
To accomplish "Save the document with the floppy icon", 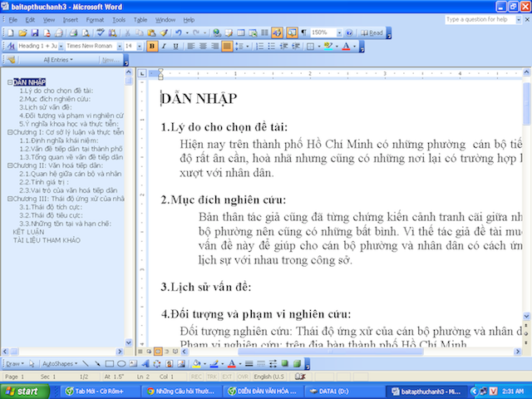I will click(35, 33).
